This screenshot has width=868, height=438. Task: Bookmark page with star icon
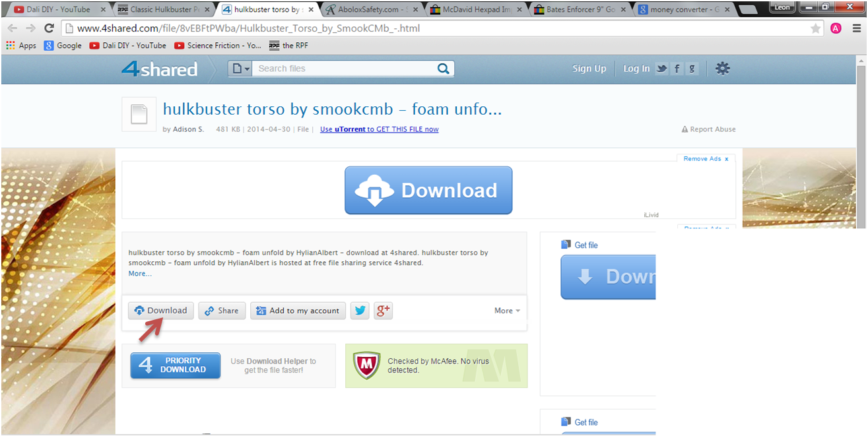click(816, 28)
